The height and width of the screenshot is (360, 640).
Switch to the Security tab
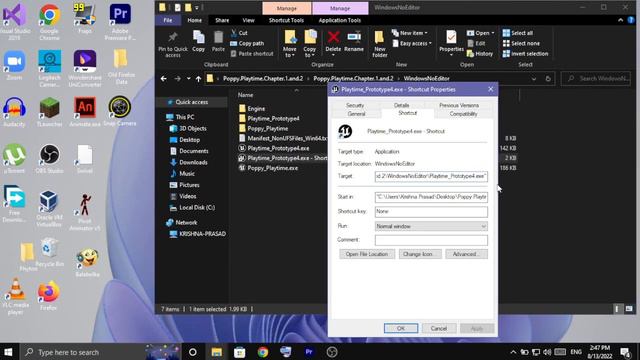(355, 105)
